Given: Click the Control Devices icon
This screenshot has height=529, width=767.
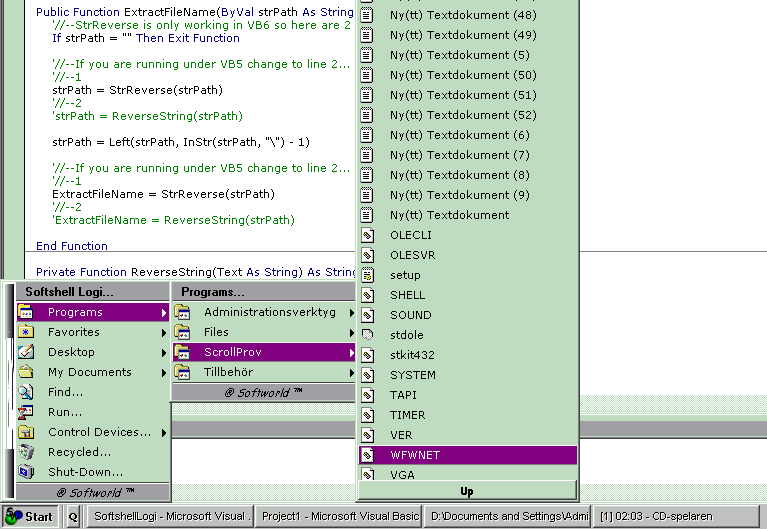Looking at the screenshot, I should pyautogui.click(x=26, y=432).
